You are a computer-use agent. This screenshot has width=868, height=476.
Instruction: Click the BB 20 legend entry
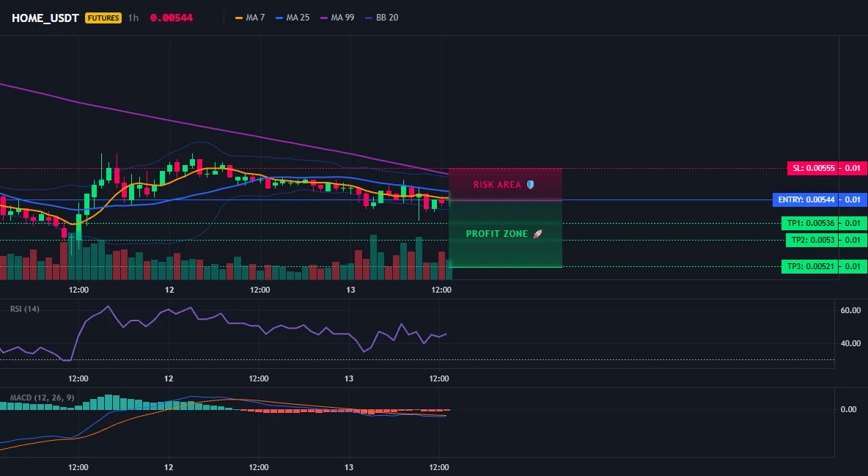pyautogui.click(x=381, y=18)
